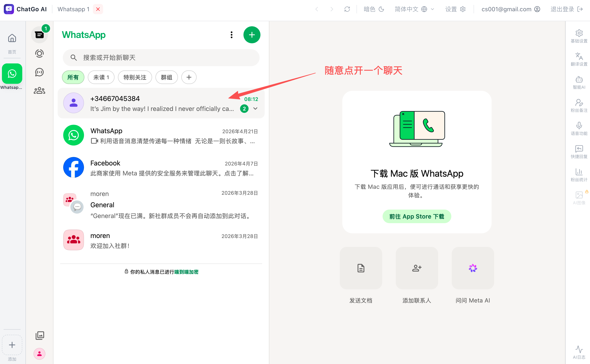Open 基础设置 in right sidebar
This screenshot has height=364, width=590.
pos(579,36)
